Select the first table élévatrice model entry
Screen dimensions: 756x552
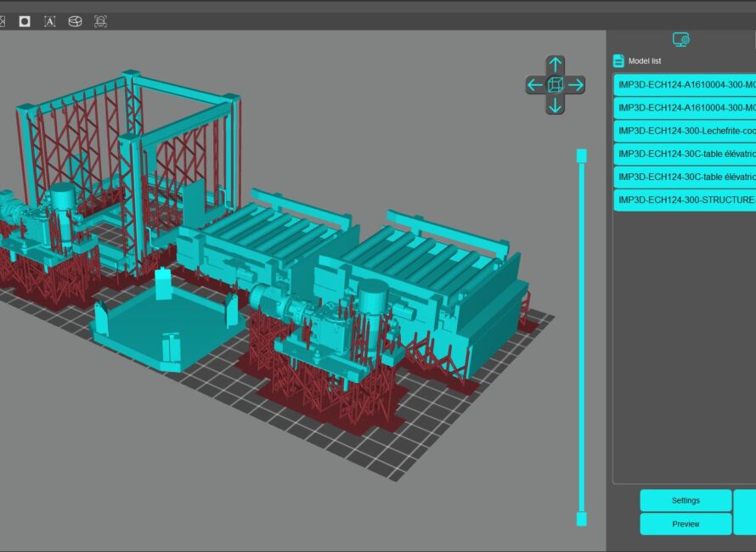click(x=685, y=154)
